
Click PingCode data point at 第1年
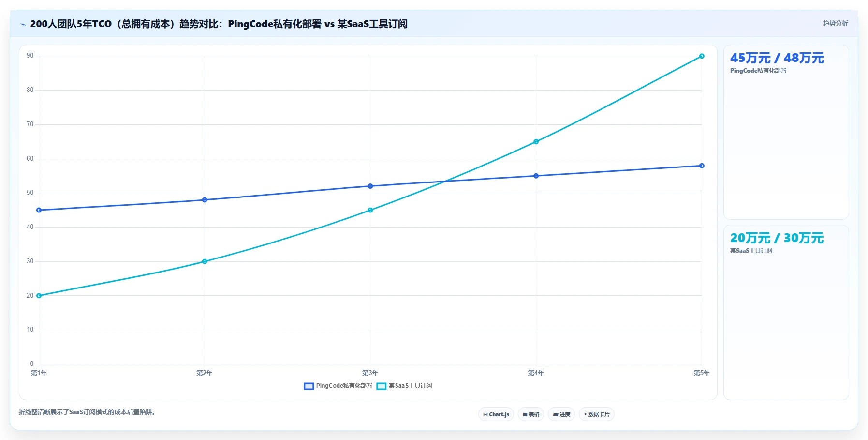[39, 210]
